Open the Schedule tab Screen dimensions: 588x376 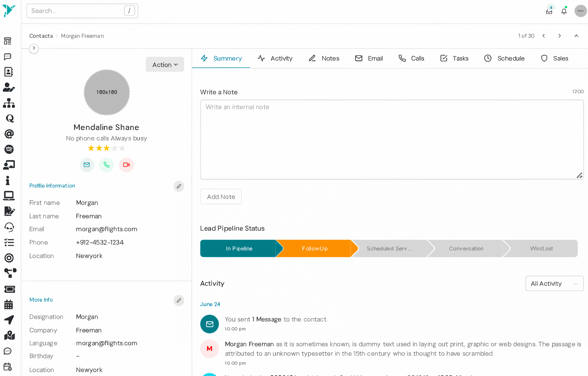[x=504, y=58]
